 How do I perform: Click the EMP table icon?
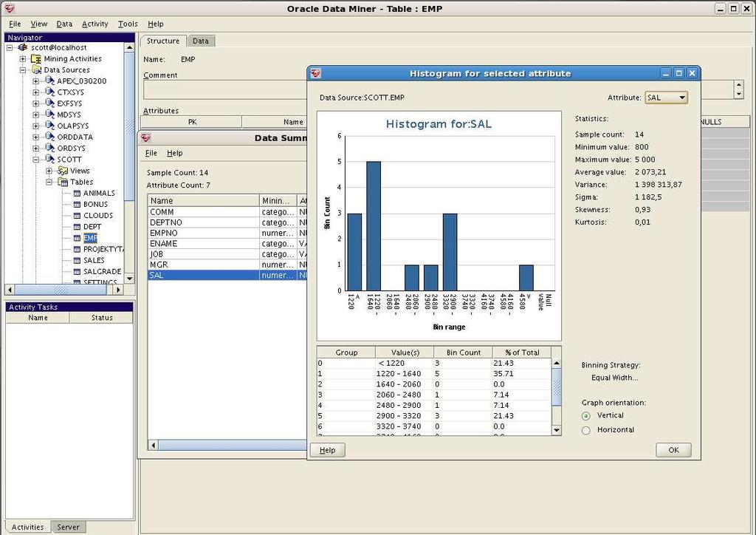click(x=77, y=238)
